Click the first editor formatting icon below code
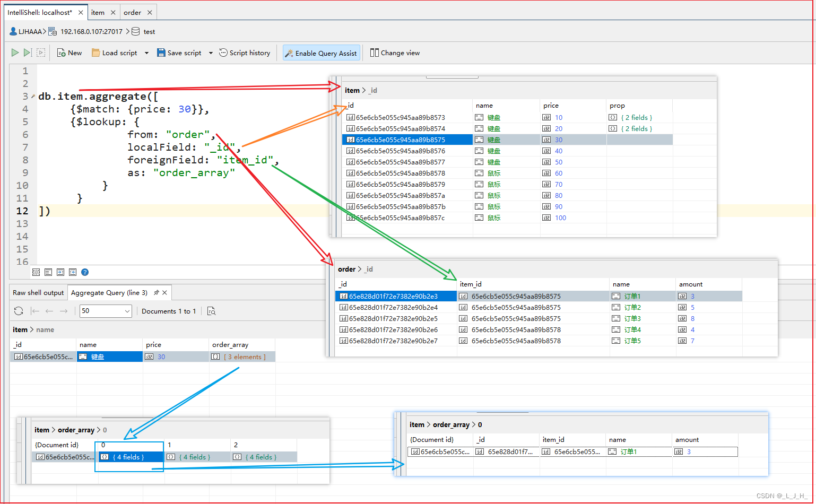This screenshot has height=504, width=816. [x=36, y=272]
